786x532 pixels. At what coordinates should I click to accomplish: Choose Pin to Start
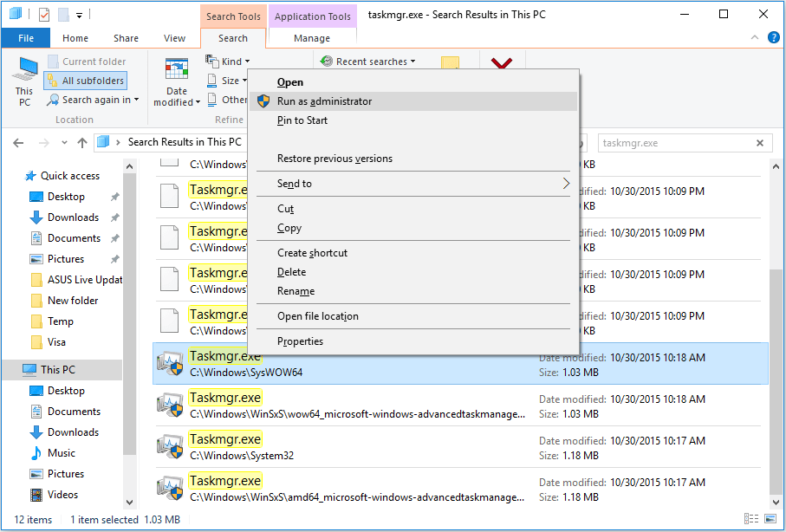coord(413,120)
